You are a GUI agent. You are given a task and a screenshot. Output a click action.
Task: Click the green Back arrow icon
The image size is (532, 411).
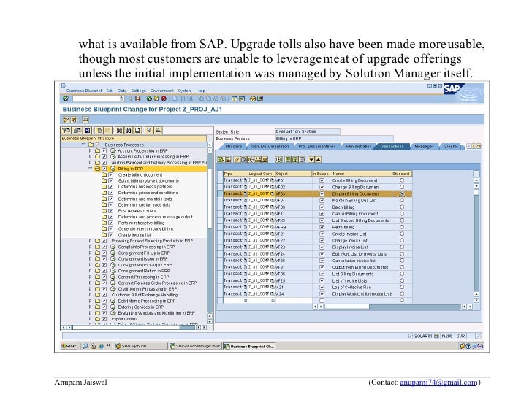[x=149, y=99]
